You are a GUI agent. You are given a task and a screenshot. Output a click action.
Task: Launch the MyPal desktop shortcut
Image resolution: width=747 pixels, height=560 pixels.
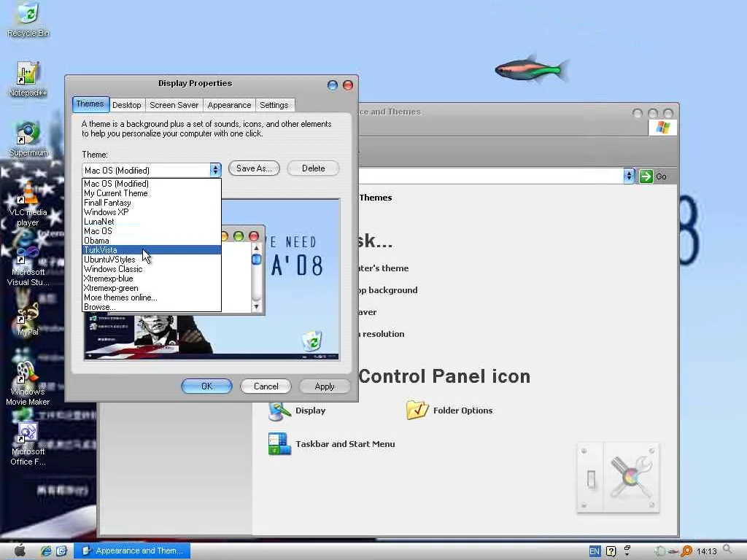point(28,319)
